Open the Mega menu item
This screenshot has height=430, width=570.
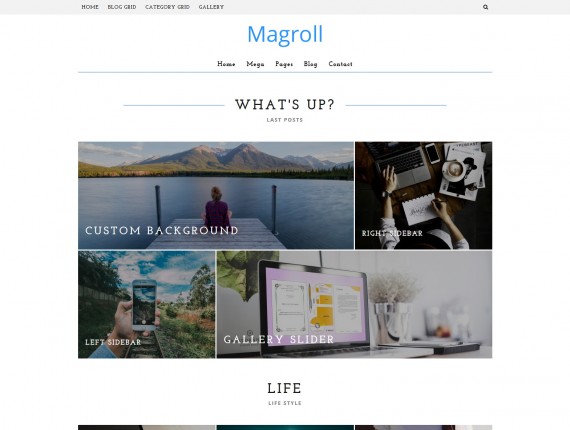tap(255, 64)
